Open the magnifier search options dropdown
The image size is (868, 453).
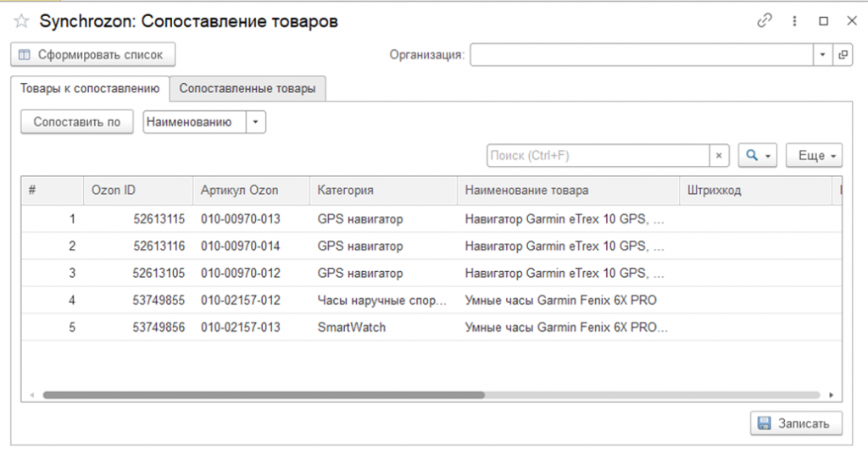click(758, 156)
